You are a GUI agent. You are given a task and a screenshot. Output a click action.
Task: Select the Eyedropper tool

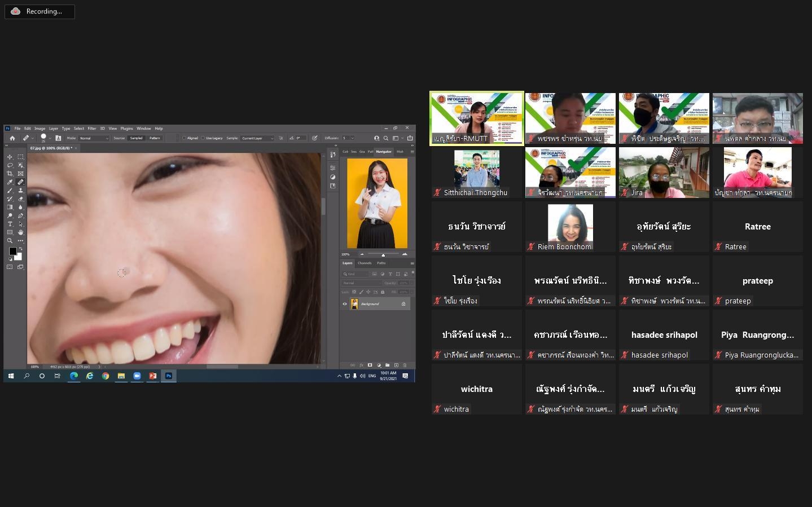(10, 182)
